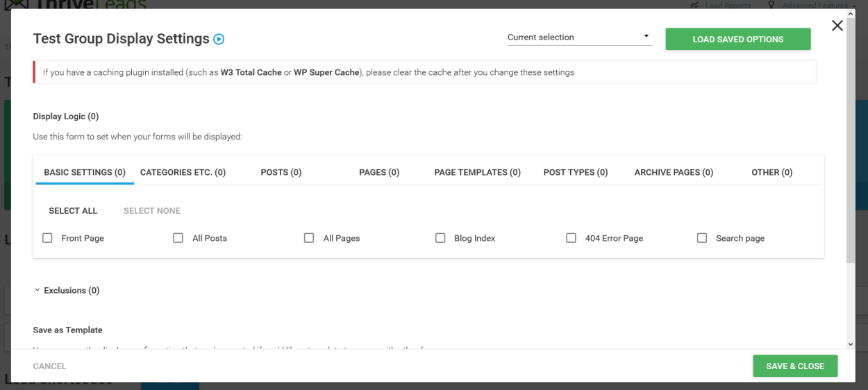Click the scrollbar down arrow

(x=851, y=344)
